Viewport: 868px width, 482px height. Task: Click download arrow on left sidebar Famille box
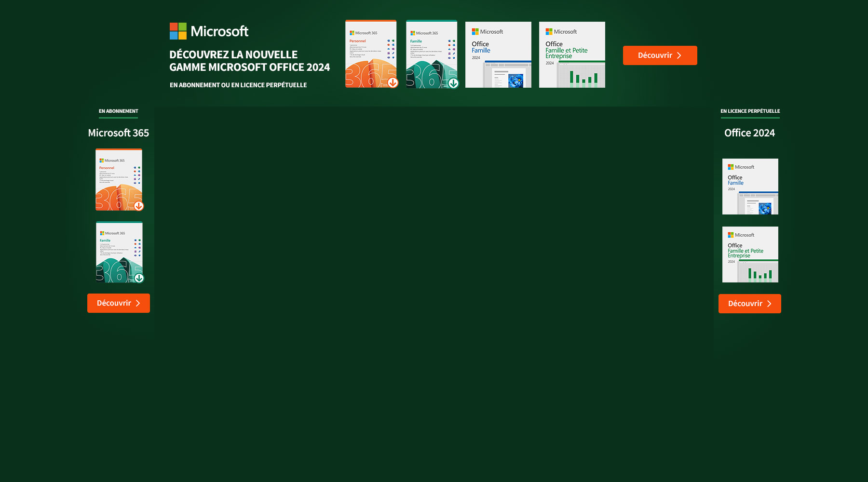(x=139, y=278)
